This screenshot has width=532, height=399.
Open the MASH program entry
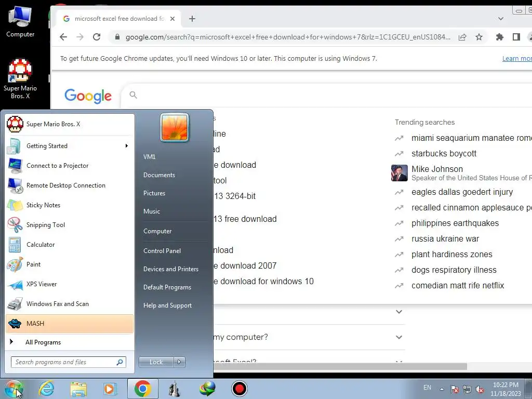70,324
